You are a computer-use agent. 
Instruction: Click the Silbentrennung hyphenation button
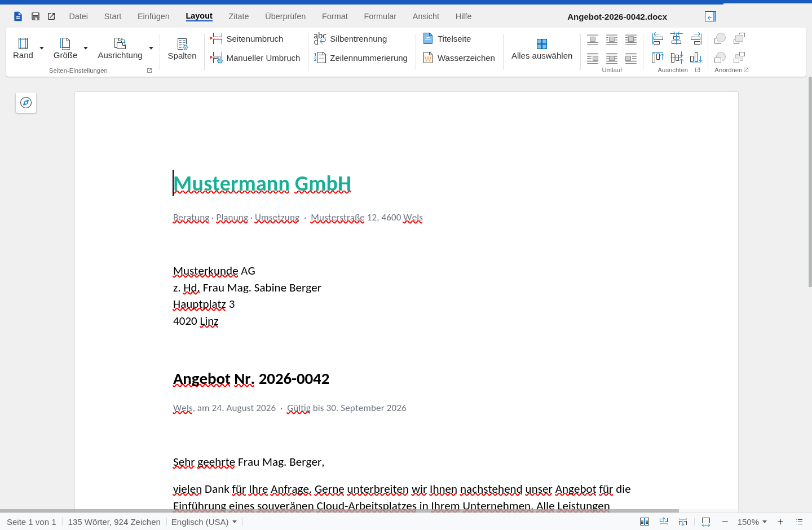click(350, 39)
